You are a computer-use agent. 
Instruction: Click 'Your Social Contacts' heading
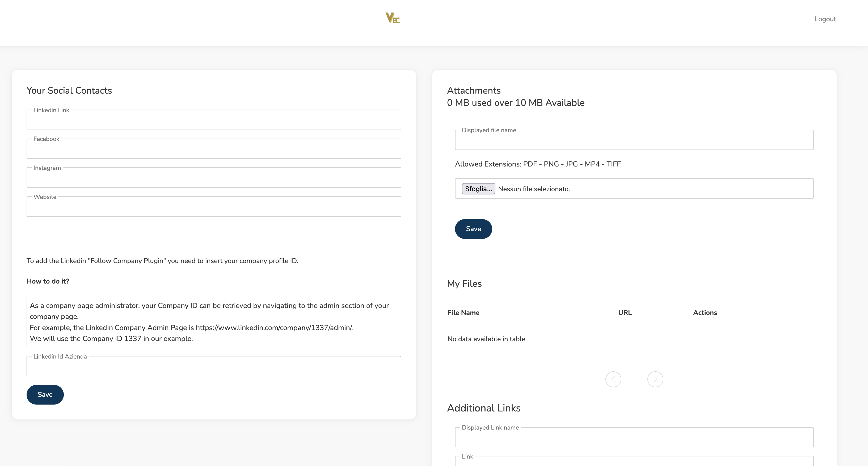pyautogui.click(x=69, y=90)
